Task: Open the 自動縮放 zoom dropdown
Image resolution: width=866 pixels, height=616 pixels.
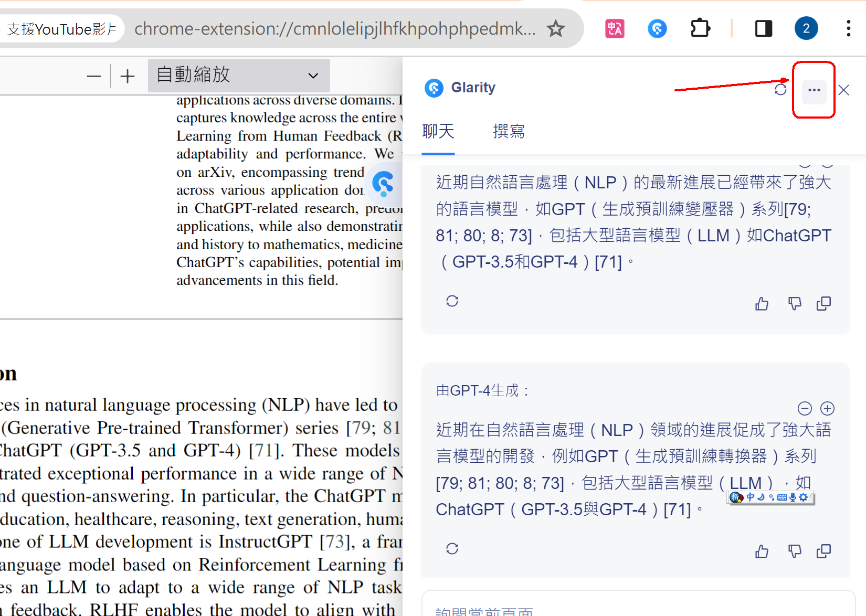Action: pyautogui.click(x=239, y=76)
